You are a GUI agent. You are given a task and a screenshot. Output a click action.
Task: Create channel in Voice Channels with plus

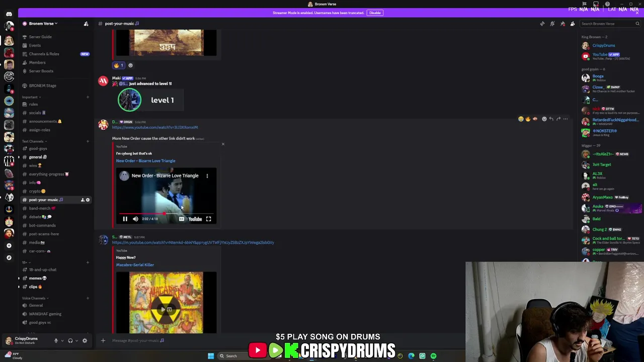(x=88, y=298)
